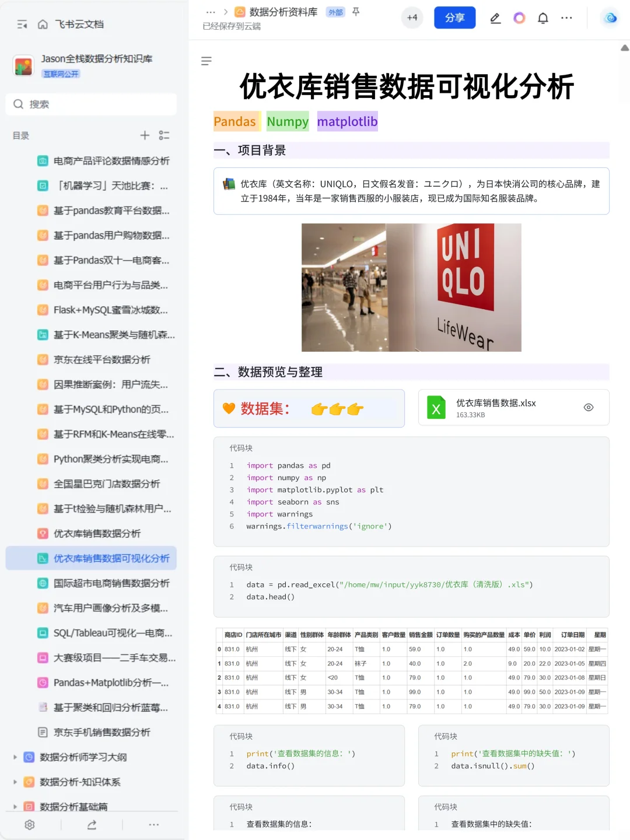The image size is (630, 840).
Task: Click the 数据集 callout block
Action: tap(309, 408)
